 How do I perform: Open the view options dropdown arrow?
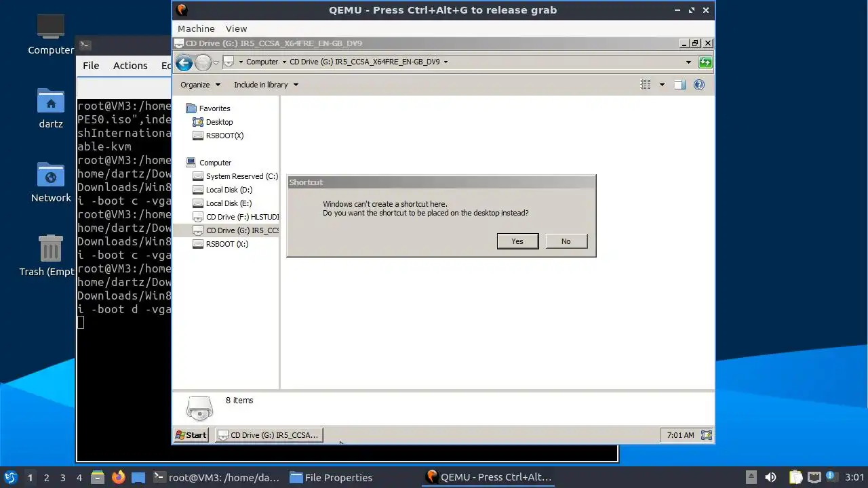662,85
